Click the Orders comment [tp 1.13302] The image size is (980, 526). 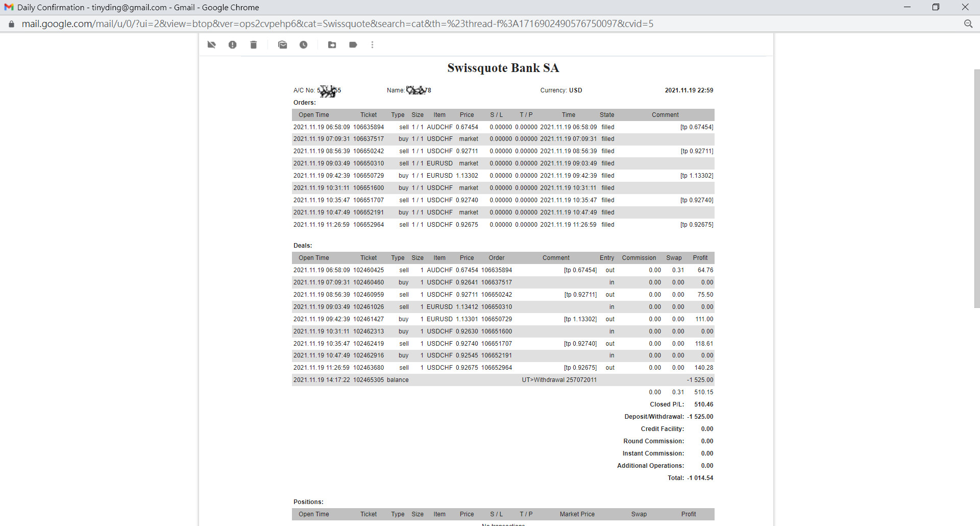click(697, 176)
